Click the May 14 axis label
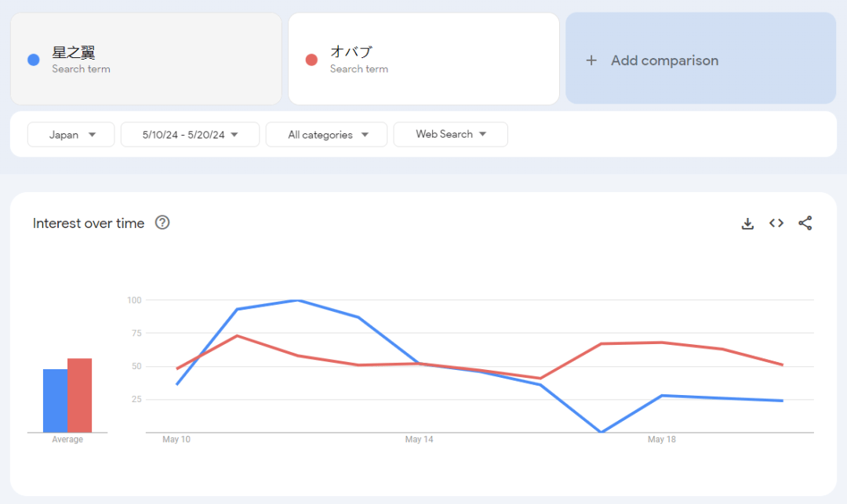The height and width of the screenshot is (504, 847). coord(419,440)
